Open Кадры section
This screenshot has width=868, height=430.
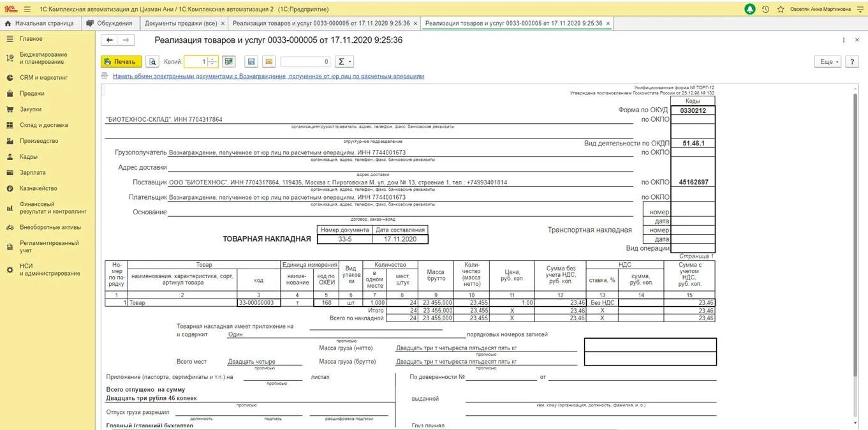(x=48, y=156)
